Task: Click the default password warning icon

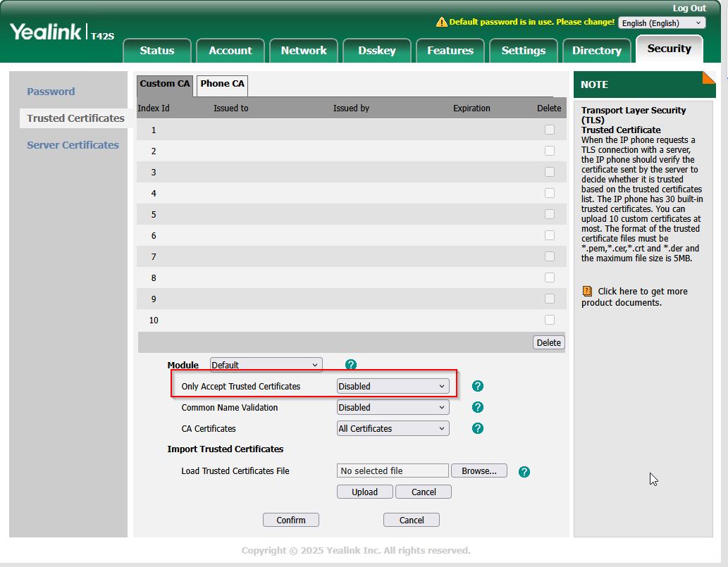Action: (442, 22)
